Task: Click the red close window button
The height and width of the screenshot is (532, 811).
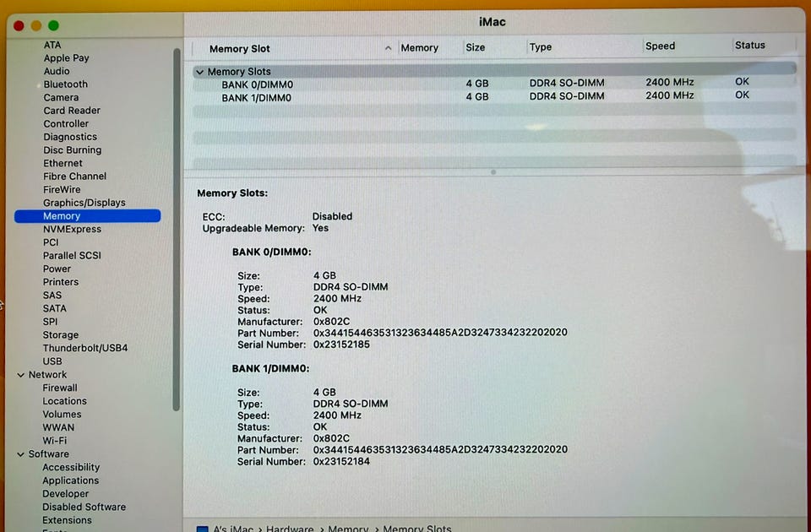Action: (19, 26)
